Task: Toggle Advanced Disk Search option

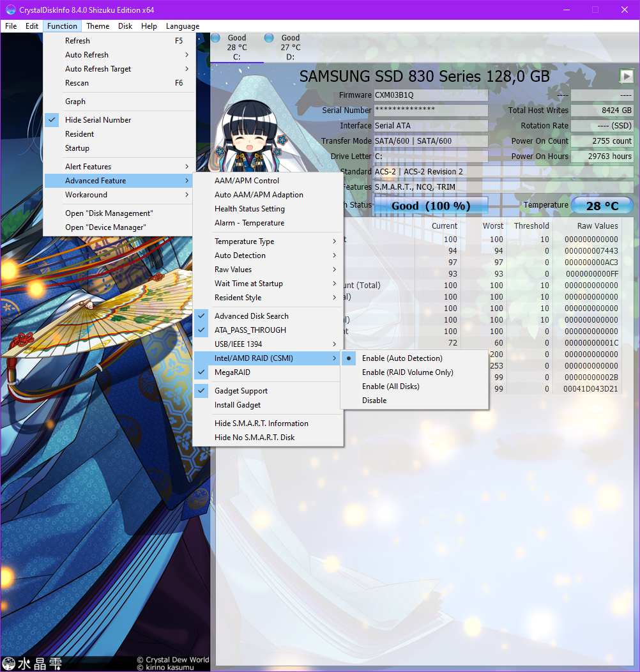Action: (x=268, y=316)
